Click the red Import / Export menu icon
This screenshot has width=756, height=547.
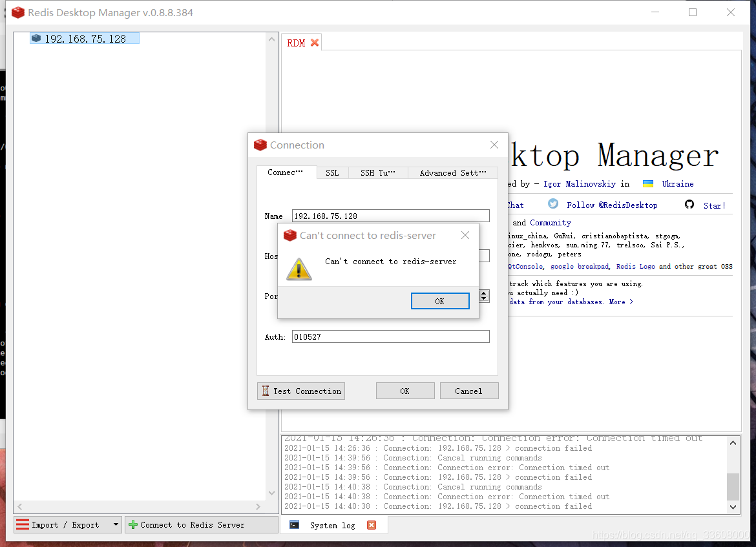coord(23,524)
